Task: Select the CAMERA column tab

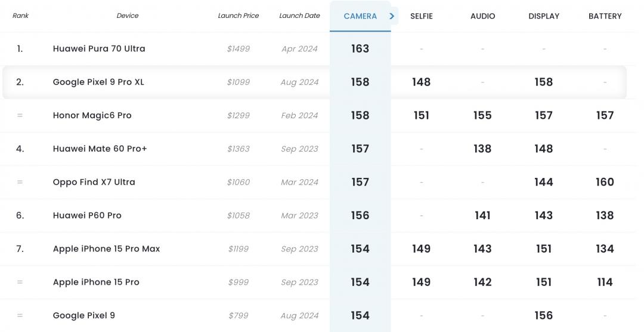Action: pyautogui.click(x=360, y=16)
